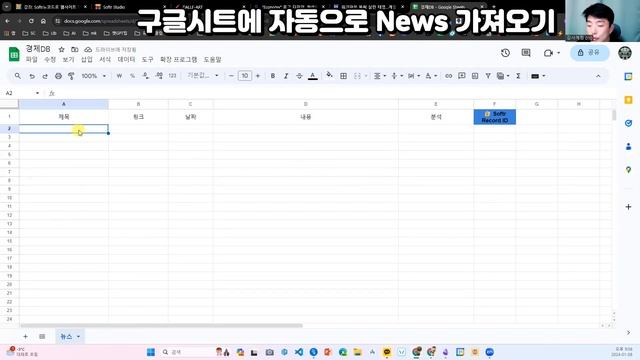Open the functions sigma menu
The height and width of the screenshot is (360, 640).
[518, 76]
